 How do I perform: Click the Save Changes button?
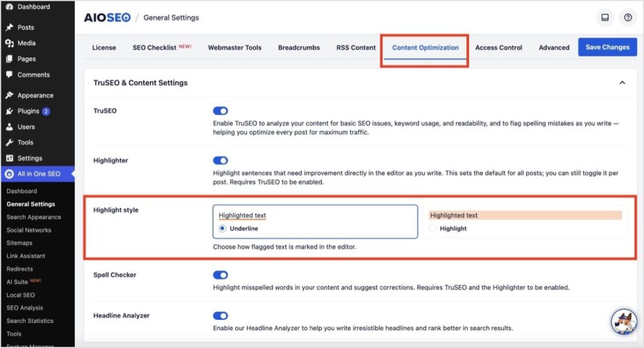[608, 47]
